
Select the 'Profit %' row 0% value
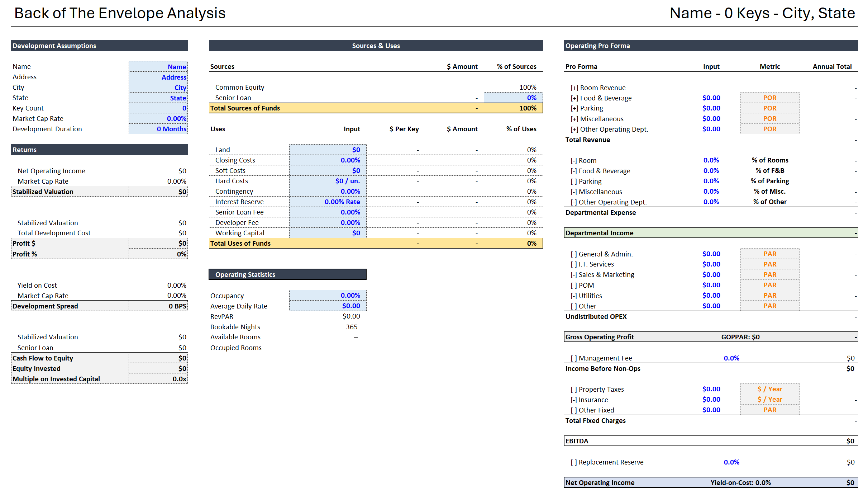point(182,254)
